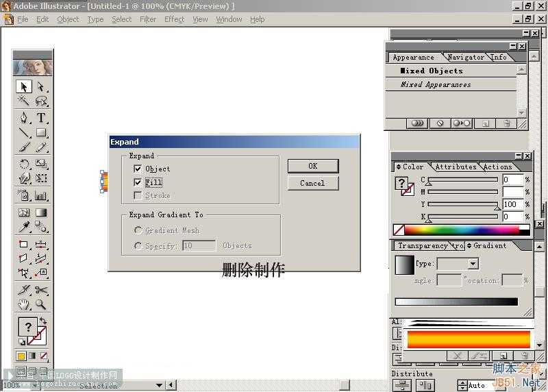This screenshot has height=392, width=548.
Task: Toggle the Stroke checkbox
Action: (138, 195)
